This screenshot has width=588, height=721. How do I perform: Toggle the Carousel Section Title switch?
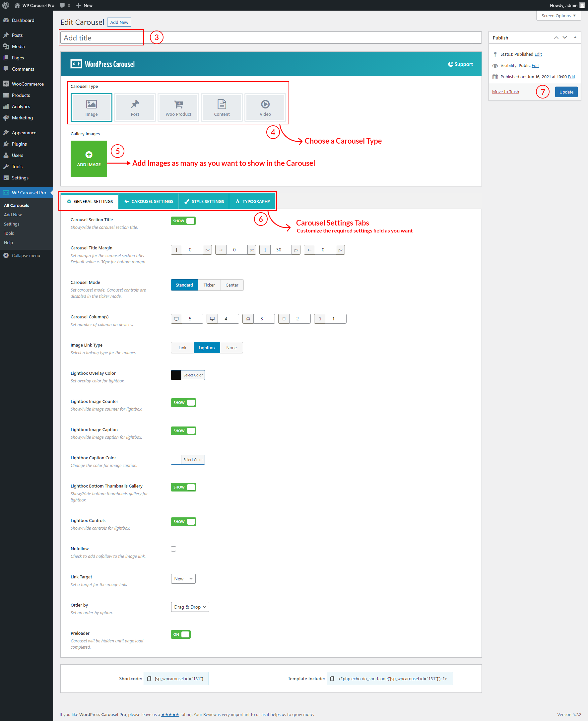pos(183,221)
